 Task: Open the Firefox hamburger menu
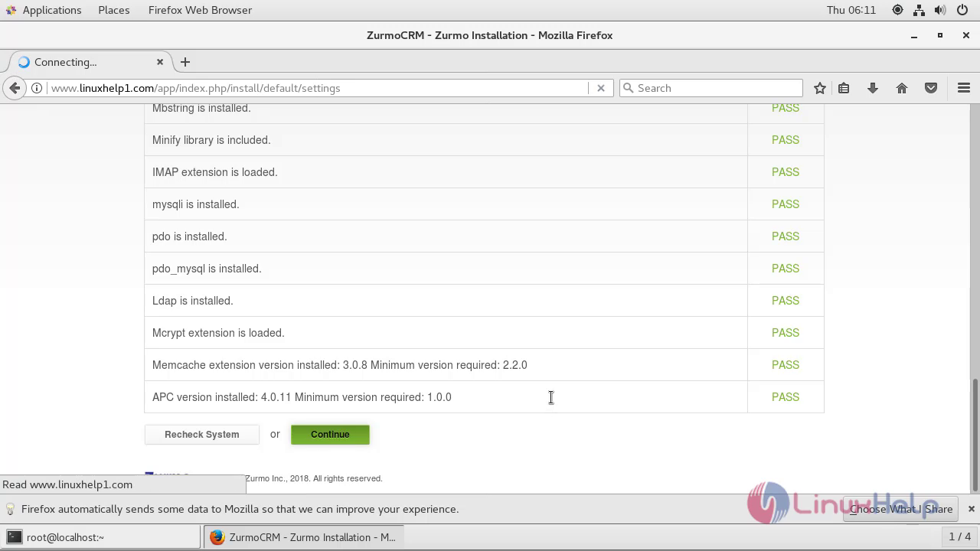[964, 88]
